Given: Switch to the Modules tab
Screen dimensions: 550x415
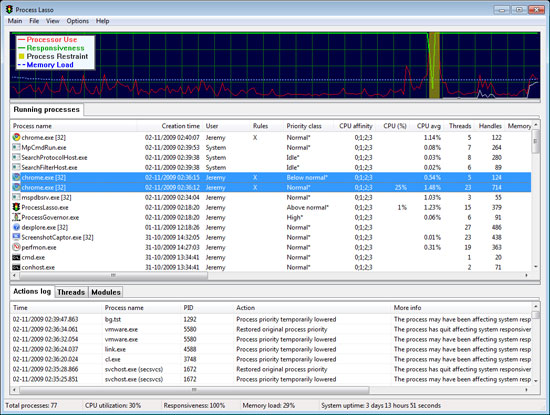Looking at the screenshot, I should point(106,292).
